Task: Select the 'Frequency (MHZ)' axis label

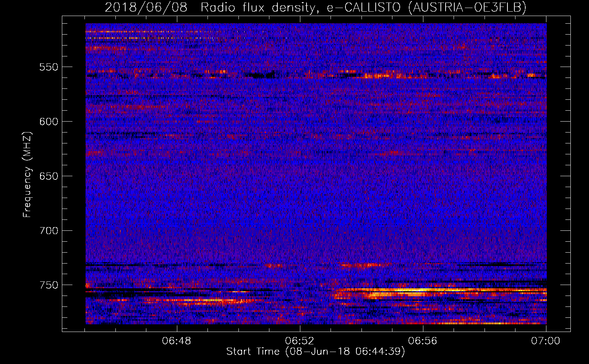Action: [x=27, y=175]
